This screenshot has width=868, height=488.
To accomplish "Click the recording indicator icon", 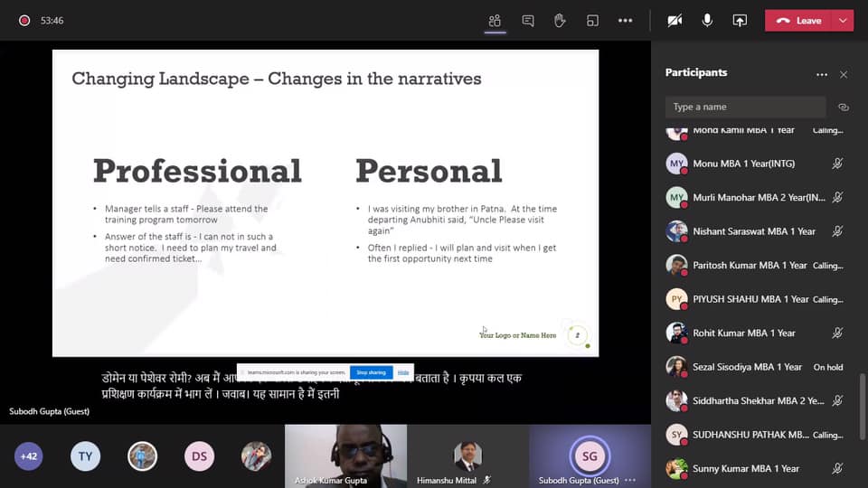I will coord(24,21).
